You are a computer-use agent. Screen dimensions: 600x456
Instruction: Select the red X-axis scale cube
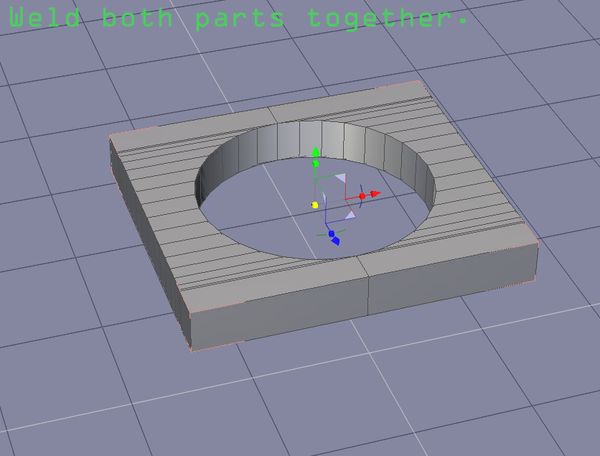362,196
